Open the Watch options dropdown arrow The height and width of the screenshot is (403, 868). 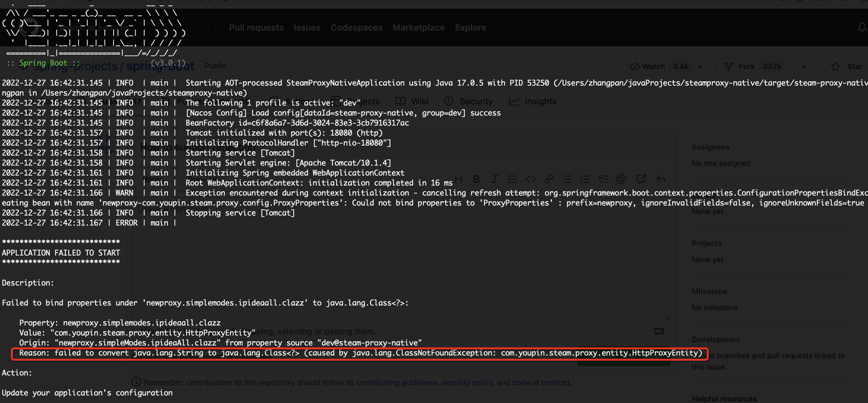(701, 66)
